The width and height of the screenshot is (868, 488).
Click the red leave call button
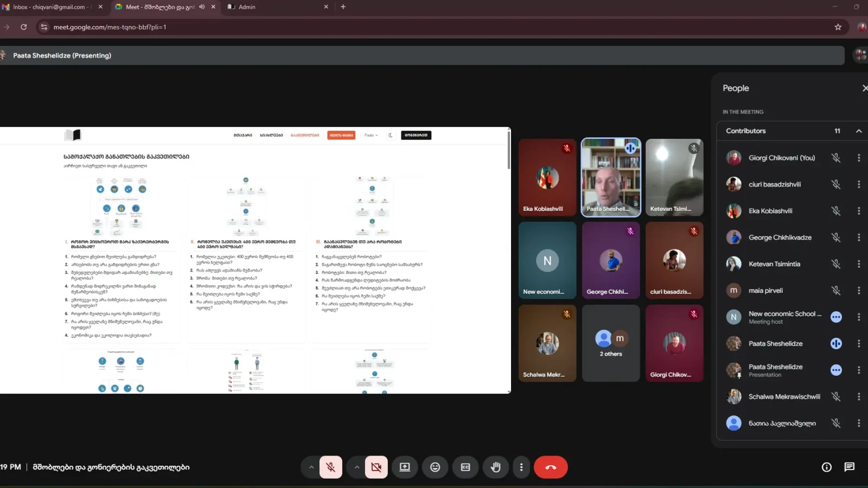point(551,467)
